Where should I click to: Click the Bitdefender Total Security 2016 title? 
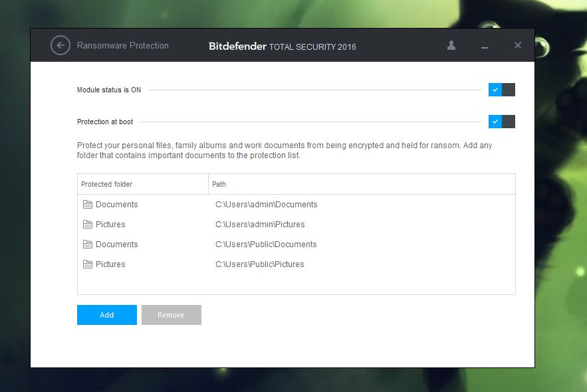(x=283, y=47)
